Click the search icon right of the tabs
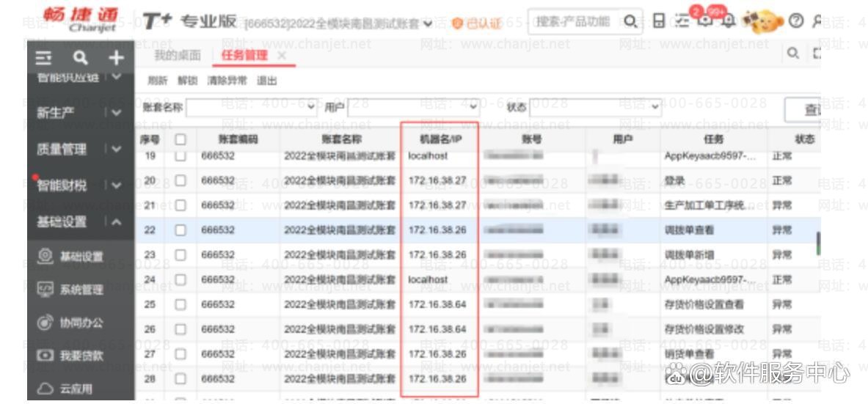The height and width of the screenshot is (404, 868). 792,53
